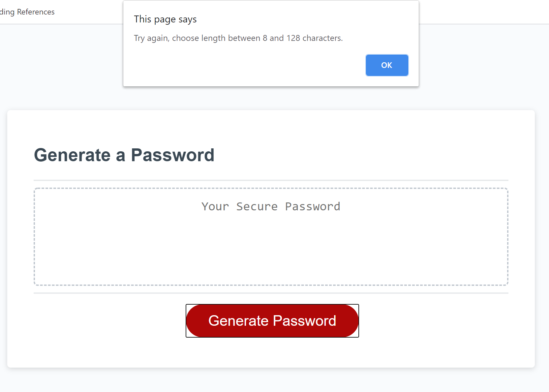Acknowledge the length warning with OK
Screen dimensions: 549x392
386,65
